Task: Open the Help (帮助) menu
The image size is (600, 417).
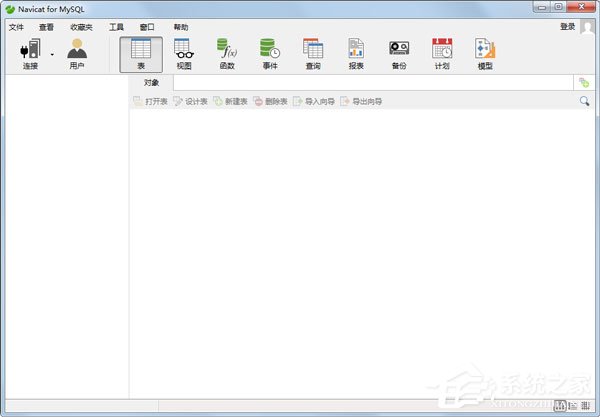Action: (x=181, y=27)
